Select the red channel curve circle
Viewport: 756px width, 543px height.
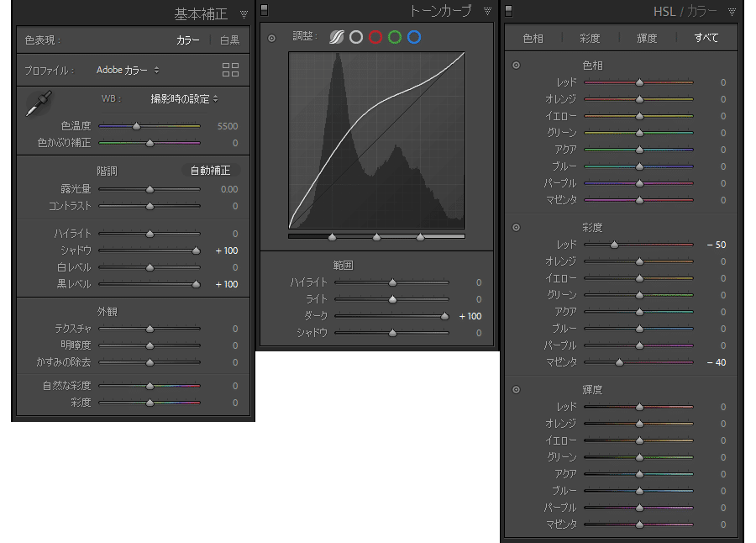click(x=375, y=37)
